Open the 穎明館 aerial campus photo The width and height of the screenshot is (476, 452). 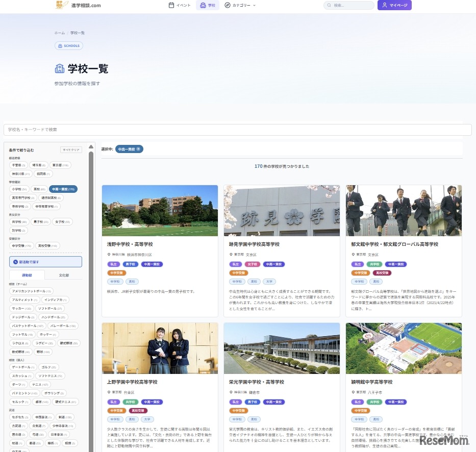click(404, 348)
